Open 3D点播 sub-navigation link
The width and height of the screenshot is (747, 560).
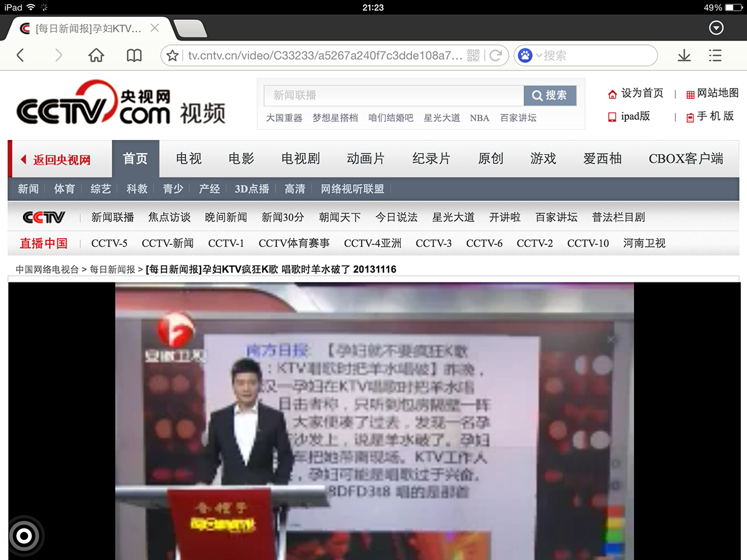251,189
